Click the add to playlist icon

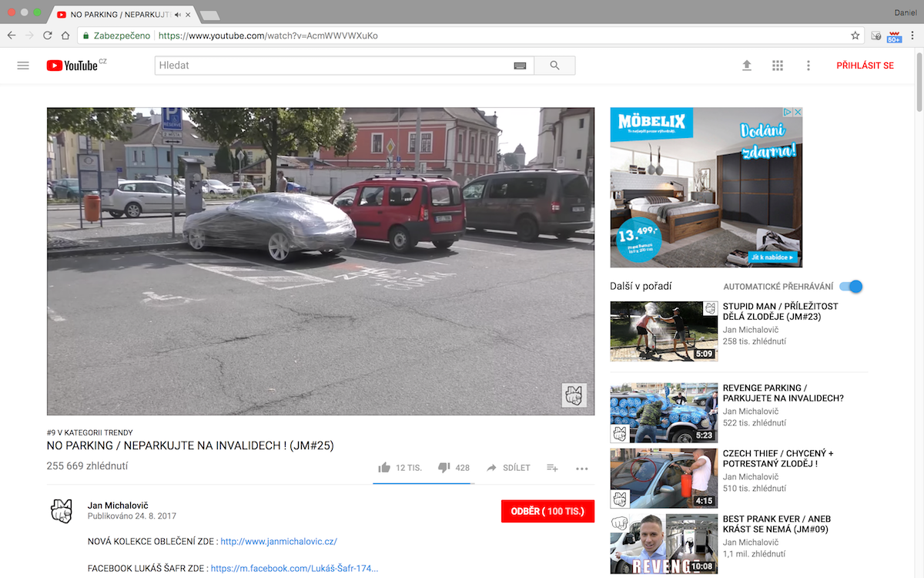click(552, 468)
